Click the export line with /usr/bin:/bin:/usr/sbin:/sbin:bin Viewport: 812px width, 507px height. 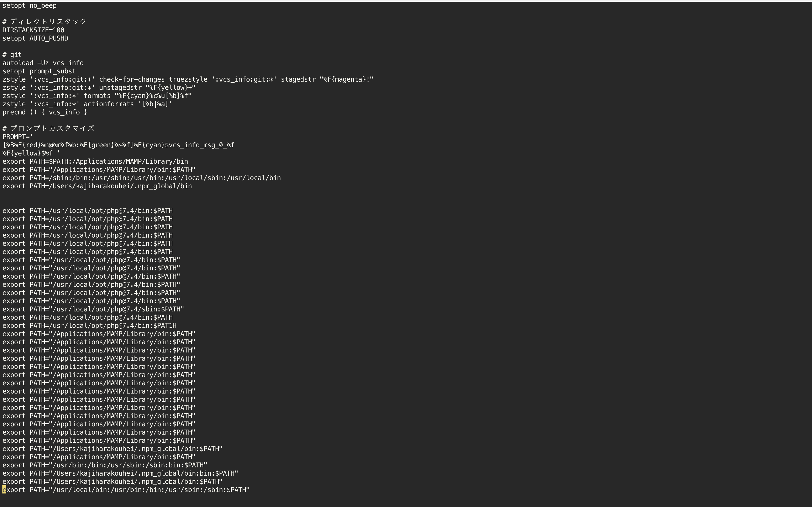(x=105, y=465)
